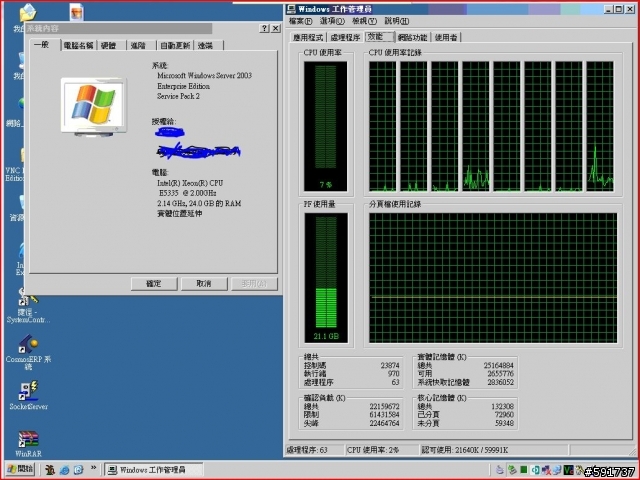Open the View menu in Task Manager
Viewport: 640px width, 480px height.
[x=364, y=21]
